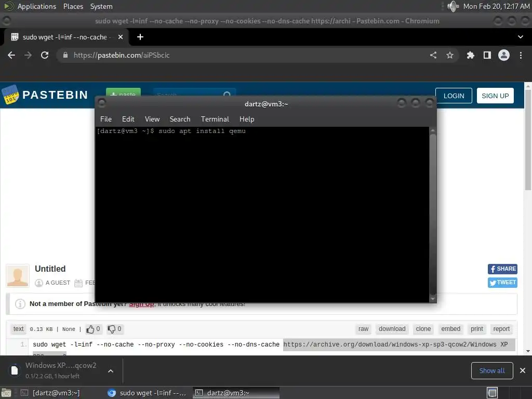Image resolution: width=532 pixels, height=399 pixels.
Task: Click the clock showing Mon Feb 20
Action: pos(496,6)
